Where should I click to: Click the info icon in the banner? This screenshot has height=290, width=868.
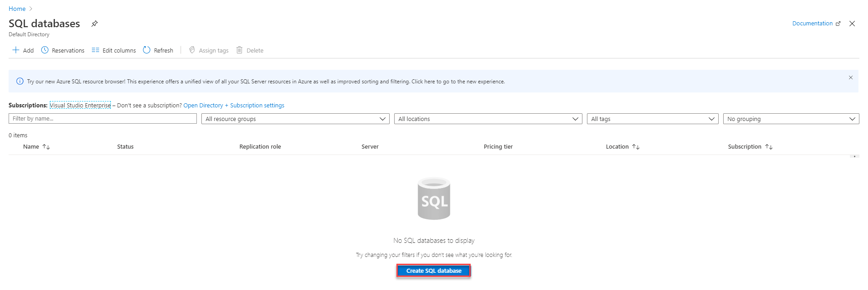(x=20, y=82)
